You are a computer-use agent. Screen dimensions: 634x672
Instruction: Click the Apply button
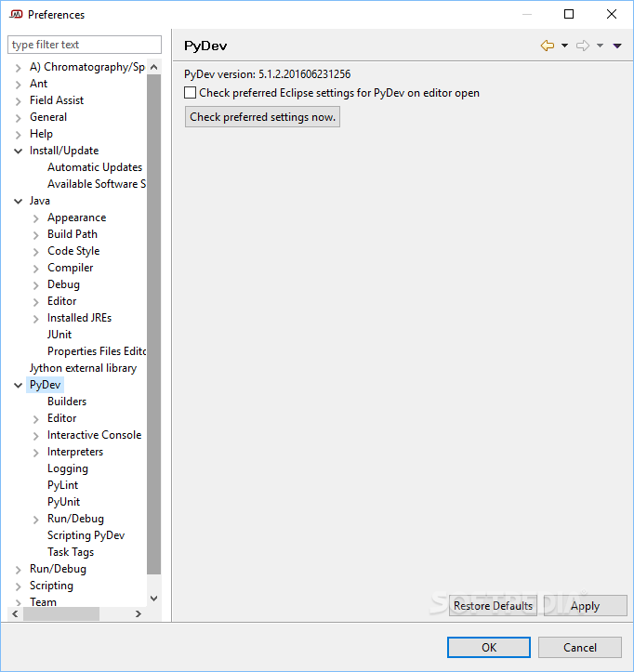[585, 606]
